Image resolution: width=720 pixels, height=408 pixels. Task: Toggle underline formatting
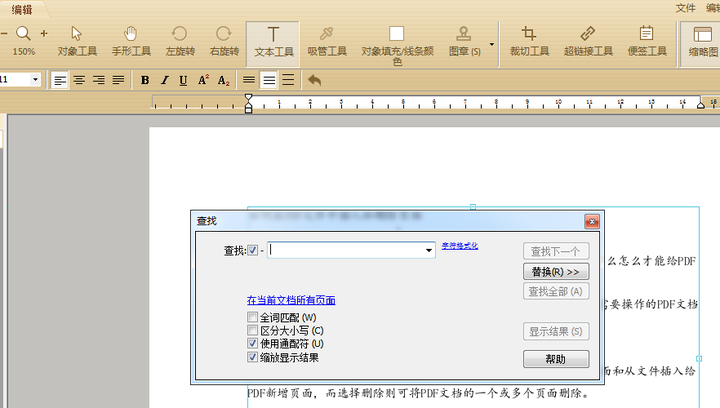click(183, 80)
